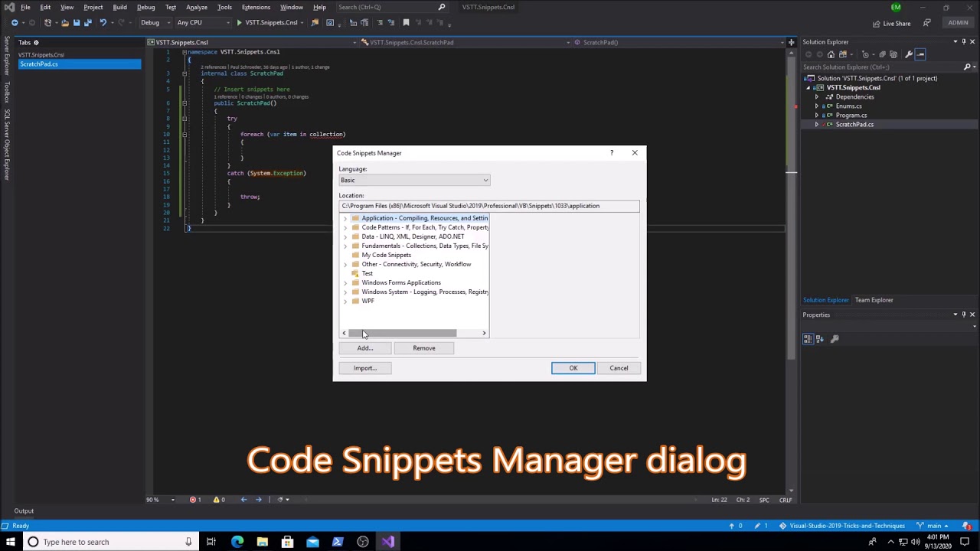Screen dimensions: 980x551
Task: Click the CRLF line ending indicator
Action: (786, 500)
